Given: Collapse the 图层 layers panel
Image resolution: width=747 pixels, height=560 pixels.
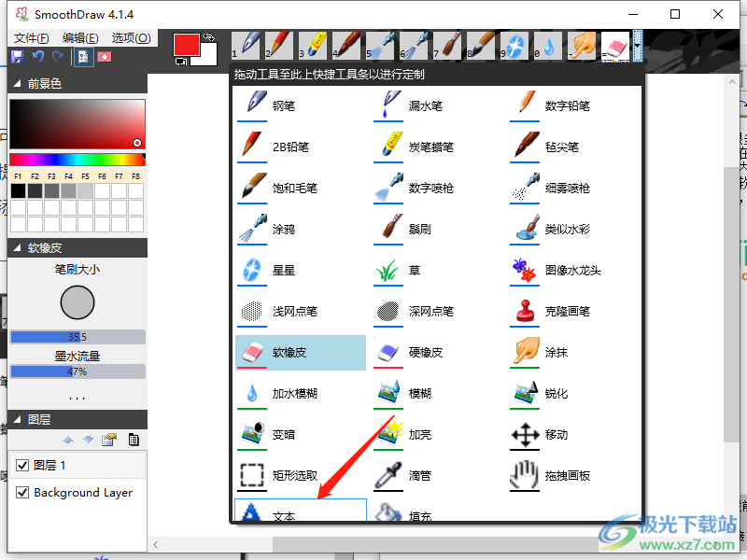Looking at the screenshot, I should pos(17,419).
